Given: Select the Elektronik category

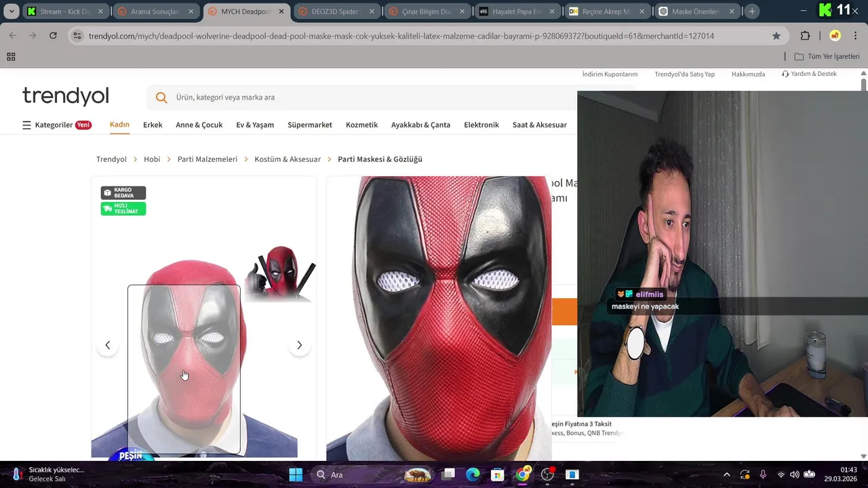Looking at the screenshot, I should click(x=481, y=125).
